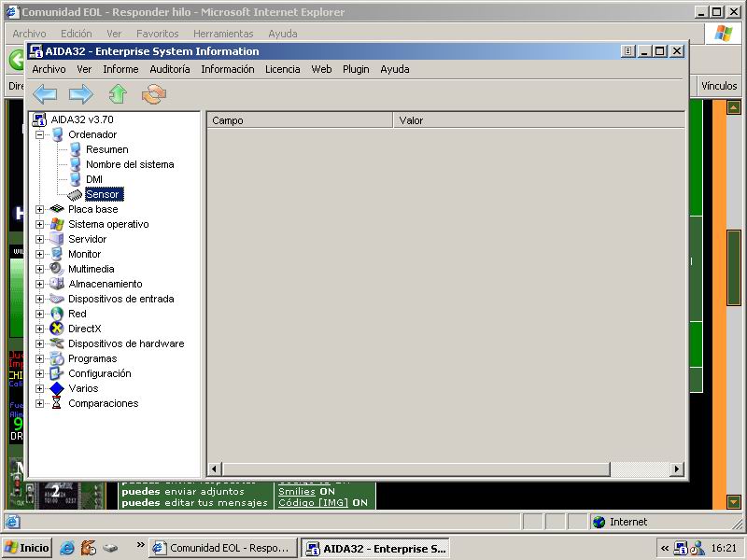The width and height of the screenshot is (747, 560).
Task: Expand the Multimedia node
Action: point(40,269)
